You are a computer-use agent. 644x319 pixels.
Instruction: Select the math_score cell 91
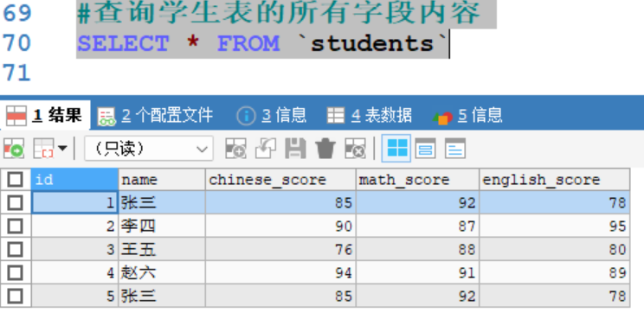pyautogui.click(x=417, y=272)
